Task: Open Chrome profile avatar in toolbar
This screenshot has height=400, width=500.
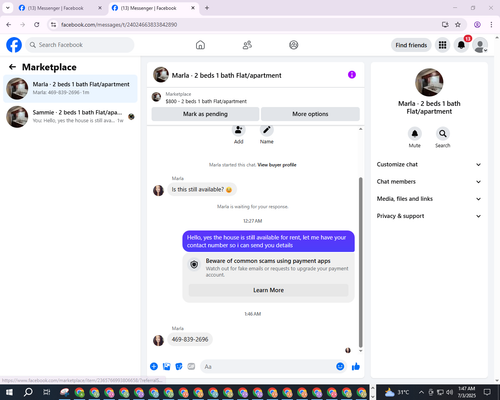Action: (477, 25)
